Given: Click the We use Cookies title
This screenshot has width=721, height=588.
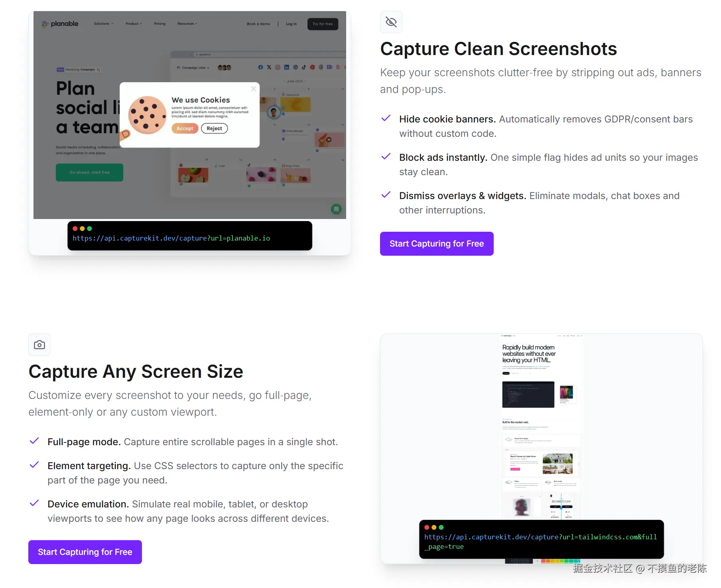Looking at the screenshot, I should tap(201, 100).
